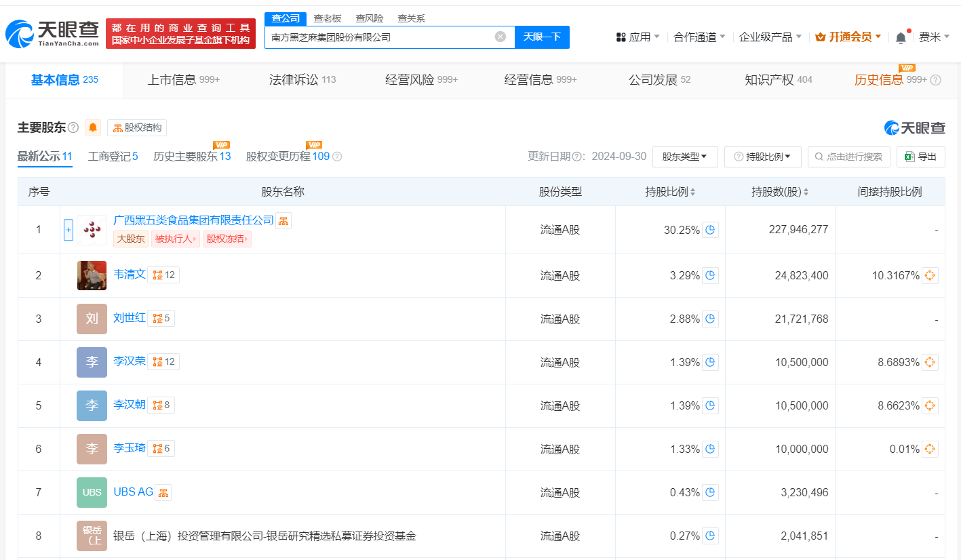Select the 查风险 search tab
The height and width of the screenshot is (560, 961).
point(370,18)
